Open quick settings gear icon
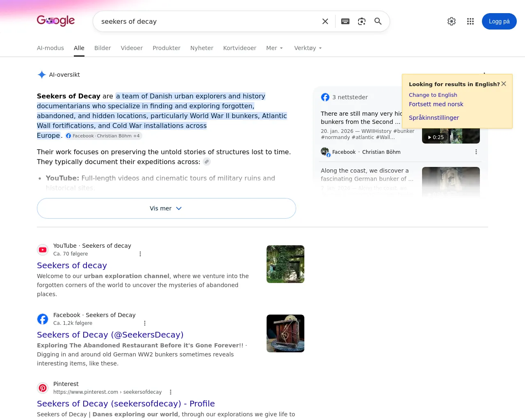 tap(452, 21)
